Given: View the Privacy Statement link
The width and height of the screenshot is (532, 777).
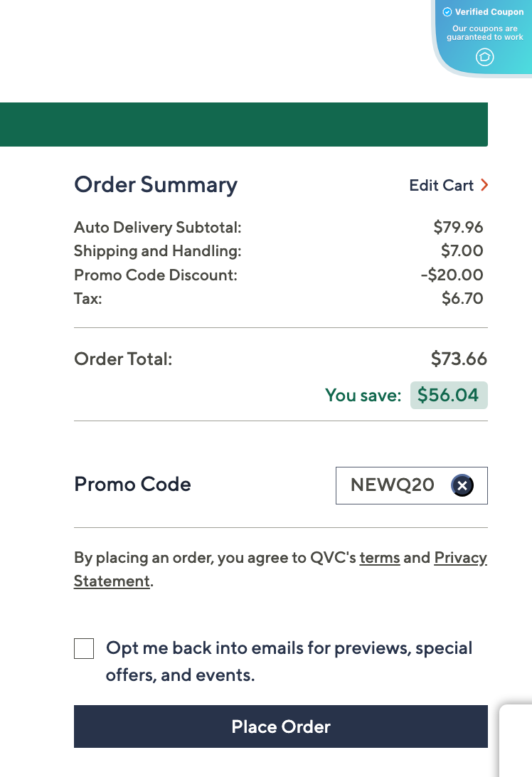Looking at the screenshot, I should (460, 557).
